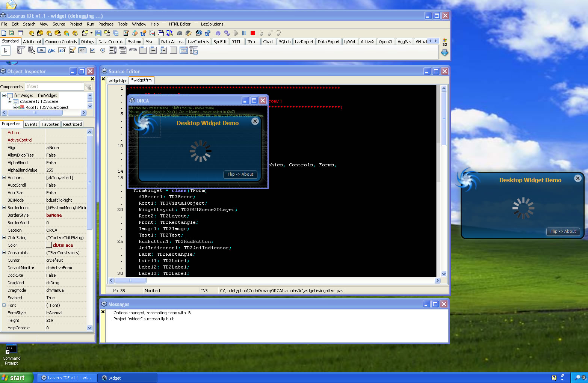Open dropdown arrow next to view forms icon
Viewport: 588px width, 383px height.
91,33
